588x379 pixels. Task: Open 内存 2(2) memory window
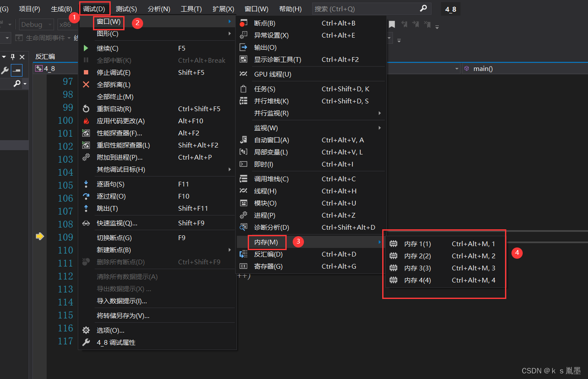tap(444, 256)
